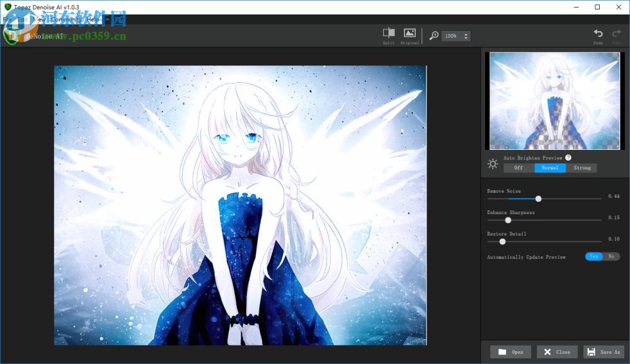
Task: Click the Undo arrow icon
Action: click(598, 33)
